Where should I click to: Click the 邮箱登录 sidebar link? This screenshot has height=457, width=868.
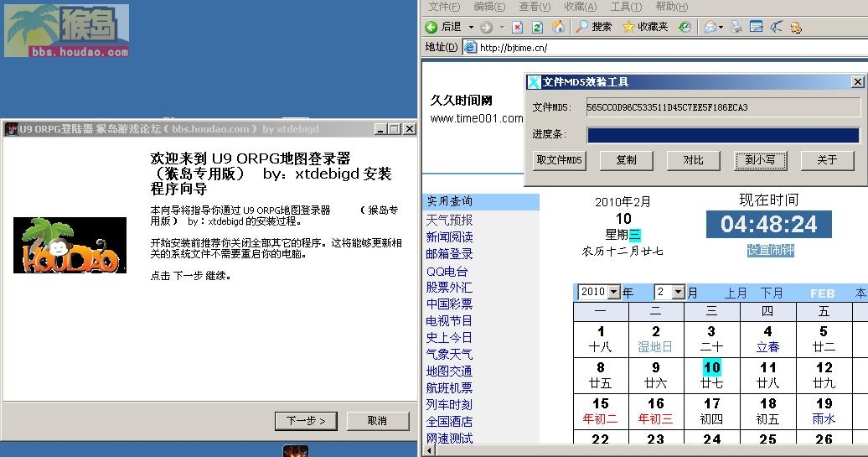coord(449,254)
